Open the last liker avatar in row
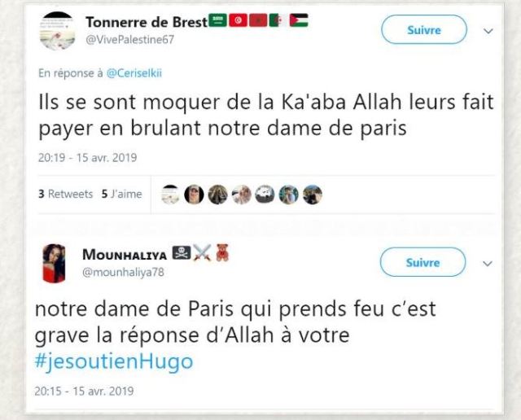 [x=313, y=195]
